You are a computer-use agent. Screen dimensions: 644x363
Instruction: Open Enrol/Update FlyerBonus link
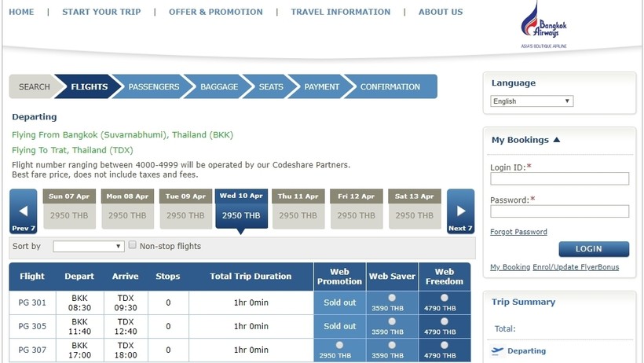pyautogui.click(x=576, y=267)
